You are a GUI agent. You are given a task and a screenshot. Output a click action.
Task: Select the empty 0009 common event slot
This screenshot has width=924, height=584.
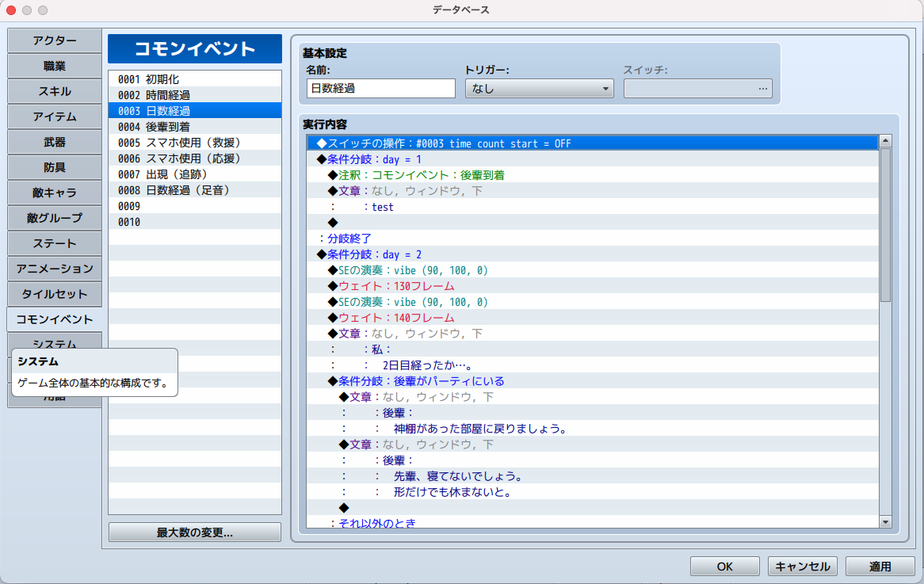[195, 206]
